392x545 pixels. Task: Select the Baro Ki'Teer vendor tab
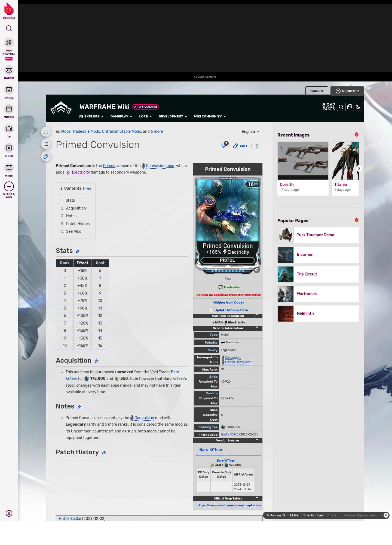[211, 450]
